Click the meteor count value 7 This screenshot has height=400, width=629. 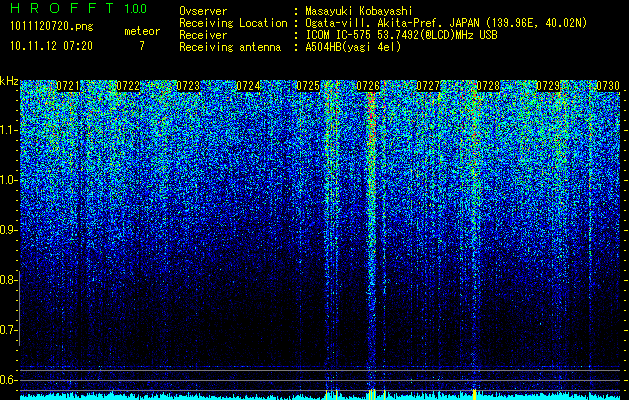point(142,46)
